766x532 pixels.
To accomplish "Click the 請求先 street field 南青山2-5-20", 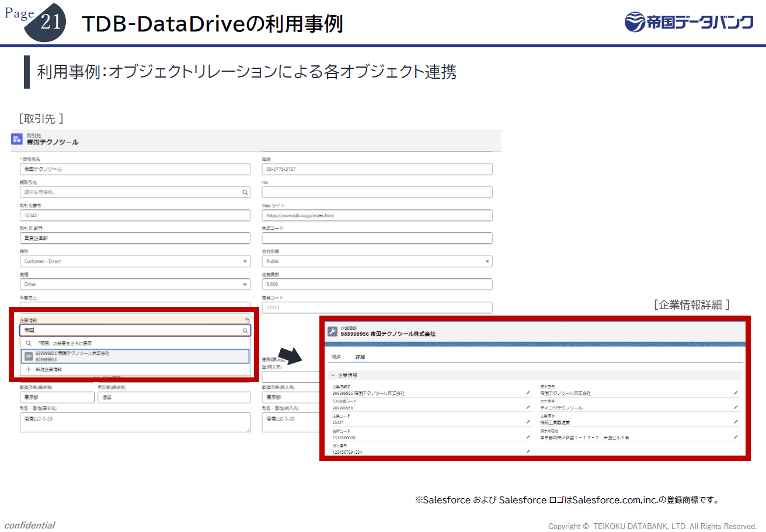I will pyautogui.click(x=135, y=422).
